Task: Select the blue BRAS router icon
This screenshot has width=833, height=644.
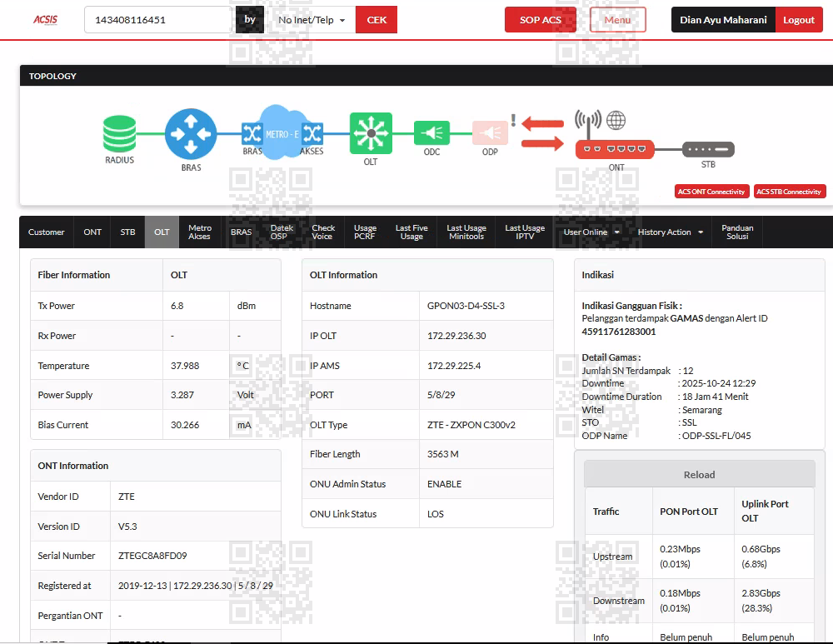Action: point(191,134)
